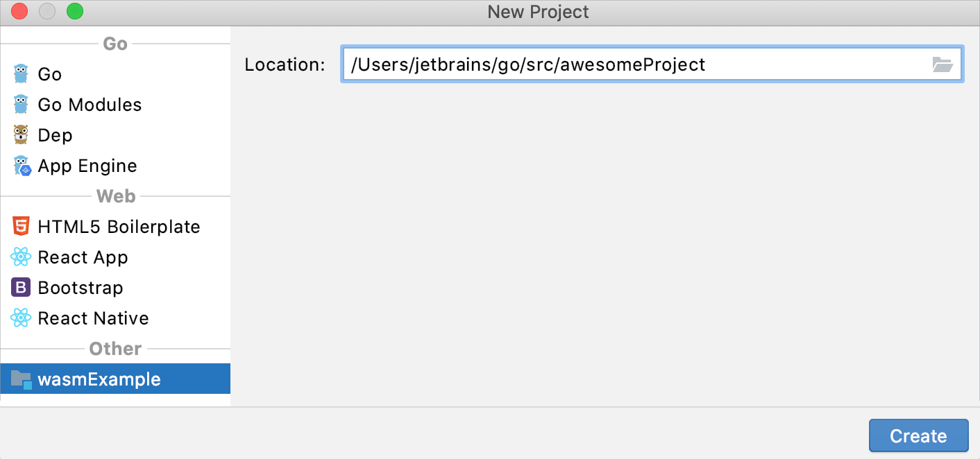
Task: Select the HTML5 Boilerplate template
Action: 118,226
